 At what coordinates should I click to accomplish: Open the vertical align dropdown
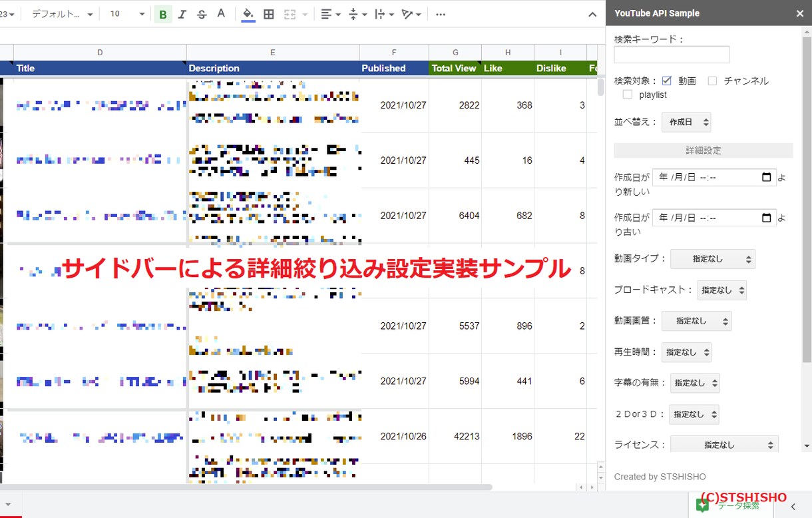tap(357, 14)
